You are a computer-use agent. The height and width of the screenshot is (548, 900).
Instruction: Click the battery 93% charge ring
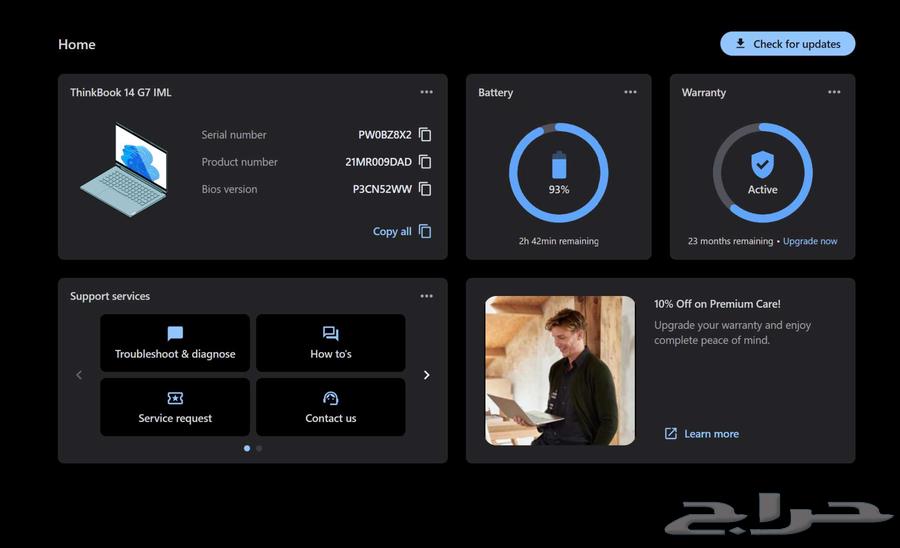click(559, 173)
